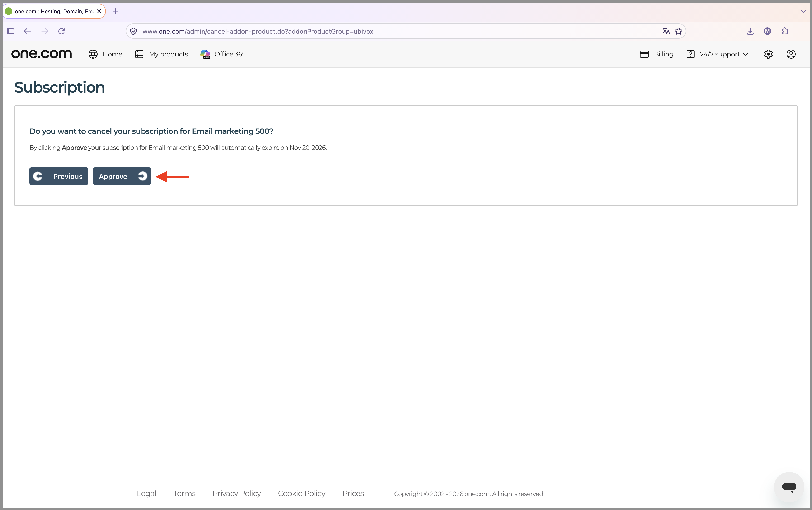Open the Prices footer link
The image size is (812, 510).
coord(353,493)
